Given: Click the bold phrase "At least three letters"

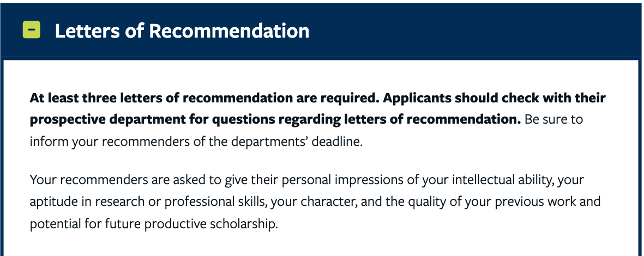Looking at the screenshot, I should 89,99.
